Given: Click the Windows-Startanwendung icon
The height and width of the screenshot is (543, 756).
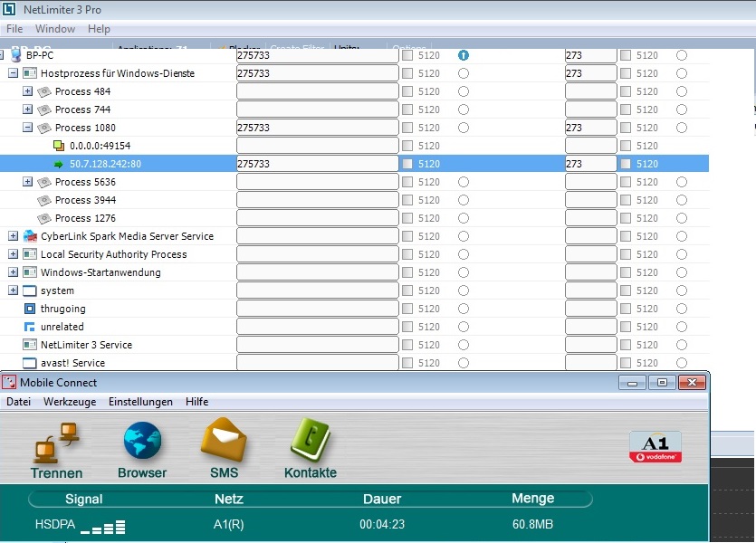Looking at the screenshot, I should coord(30,272).
